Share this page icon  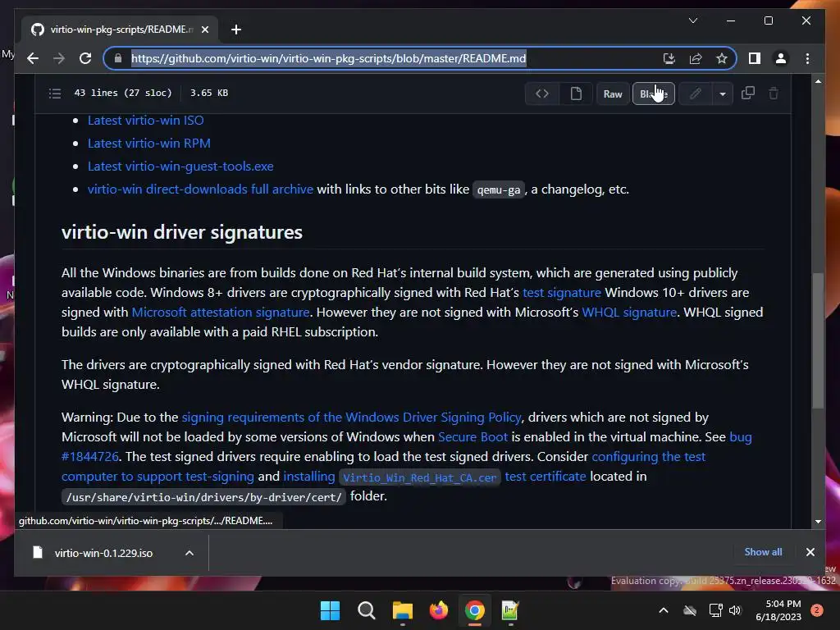click(x=696, y=58)
